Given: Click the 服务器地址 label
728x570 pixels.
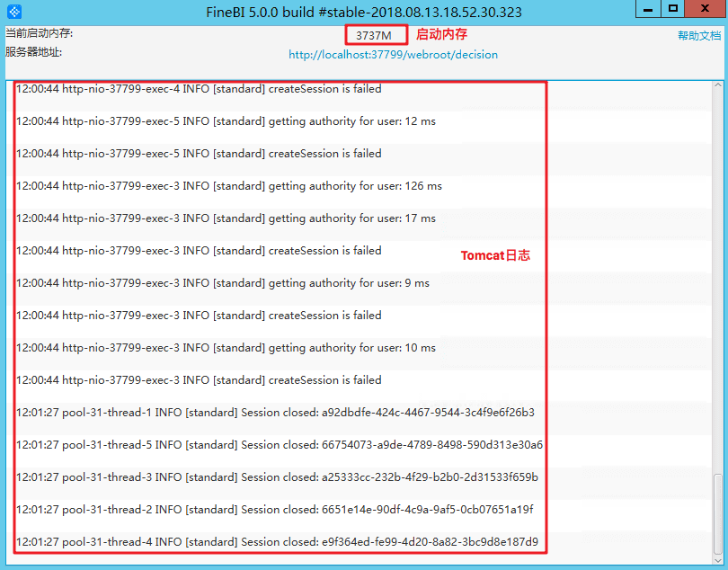Looking at the screenshot, I should tap(33, 52).
